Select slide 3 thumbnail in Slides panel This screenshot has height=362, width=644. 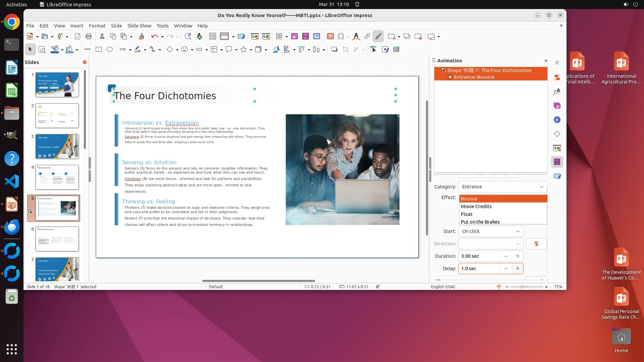pos(57,146)
